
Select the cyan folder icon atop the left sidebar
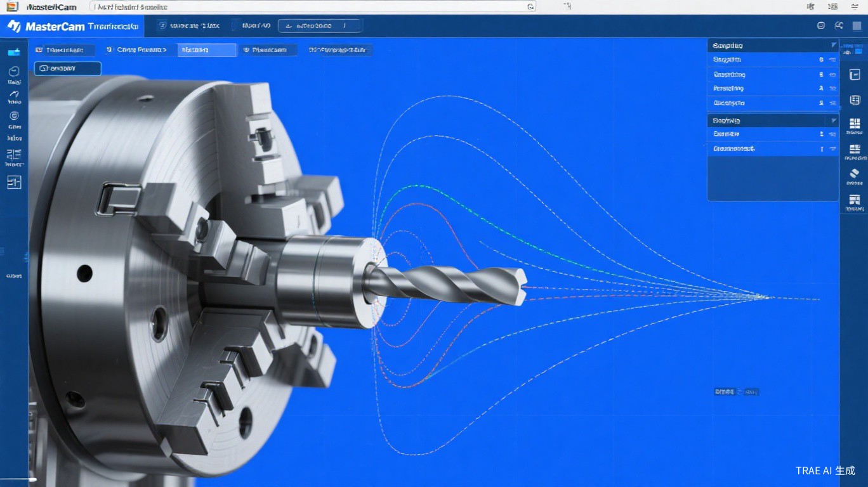pyautogui.click(x=13, y=51)
